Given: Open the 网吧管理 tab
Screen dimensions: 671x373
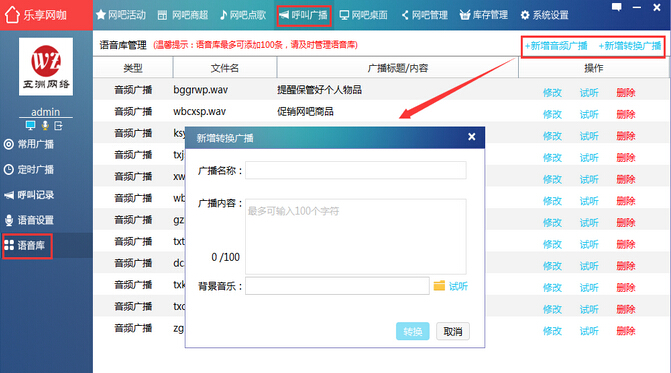Looking at the screenshot, I should (425, 15).
